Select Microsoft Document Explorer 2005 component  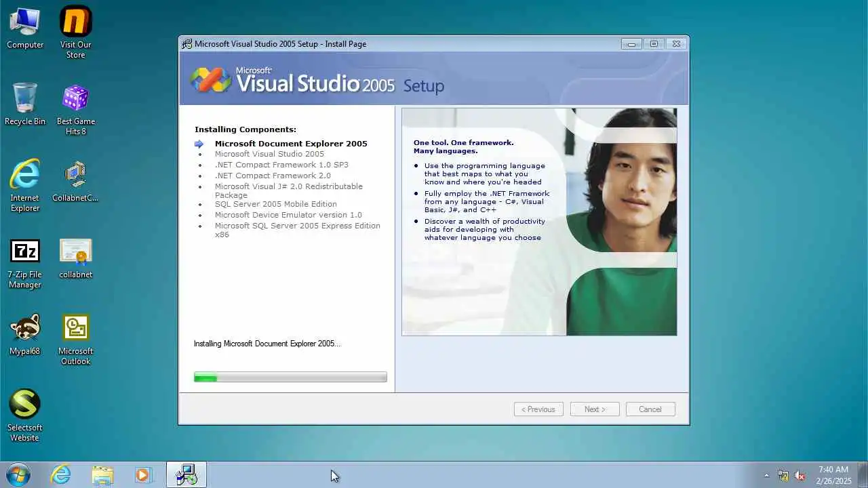click(x=291, y=144)
